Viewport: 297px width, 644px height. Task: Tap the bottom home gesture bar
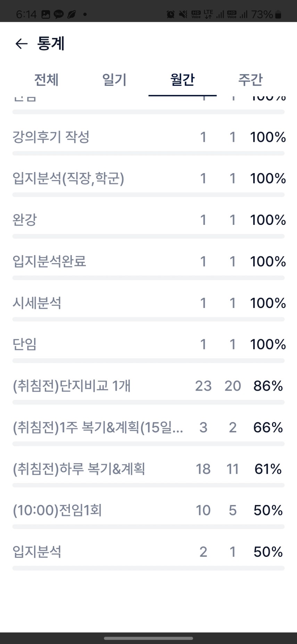pos(148,638)
